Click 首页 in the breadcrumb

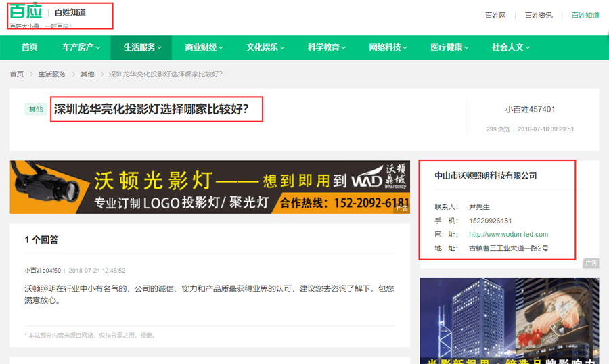tap(17, 74)
